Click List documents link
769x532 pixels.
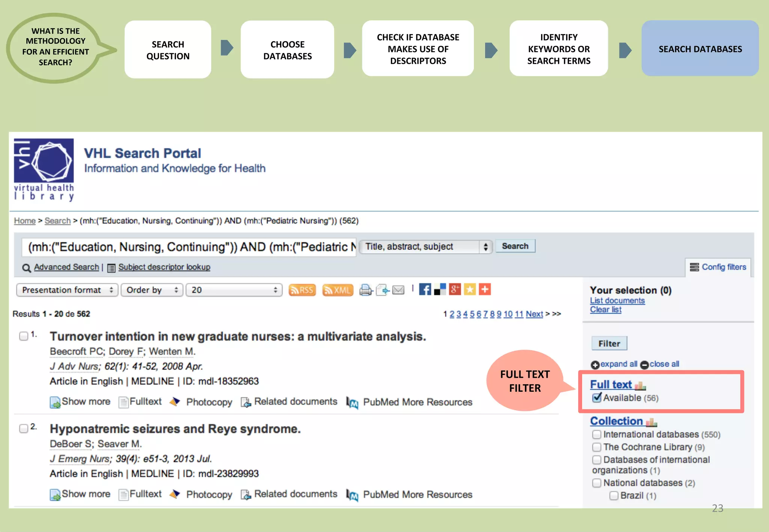click(x=617, y=301)
